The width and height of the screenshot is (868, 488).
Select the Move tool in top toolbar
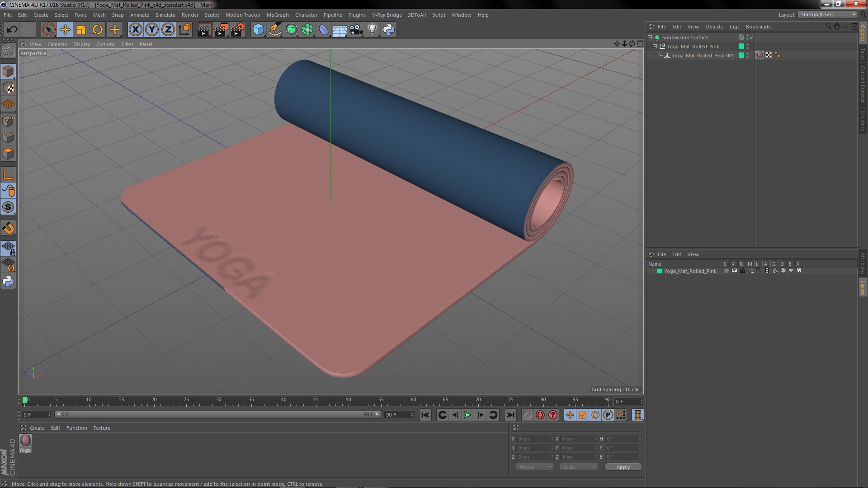click(x=65, y=30)
